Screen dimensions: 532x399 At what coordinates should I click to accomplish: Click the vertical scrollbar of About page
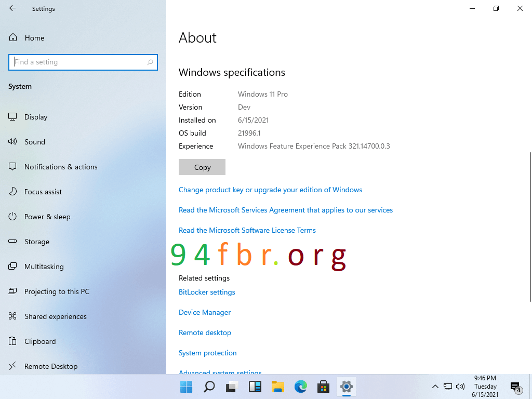(x=530, y=227)
